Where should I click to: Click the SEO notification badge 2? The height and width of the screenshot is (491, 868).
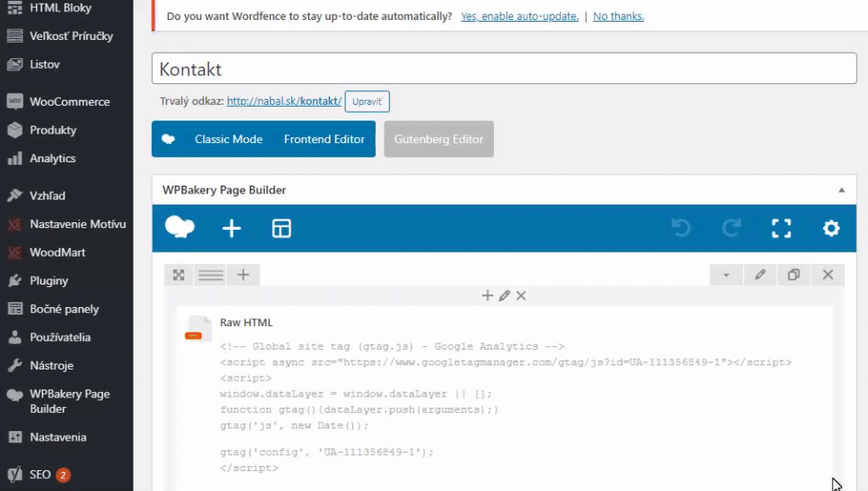pos(63,475)
